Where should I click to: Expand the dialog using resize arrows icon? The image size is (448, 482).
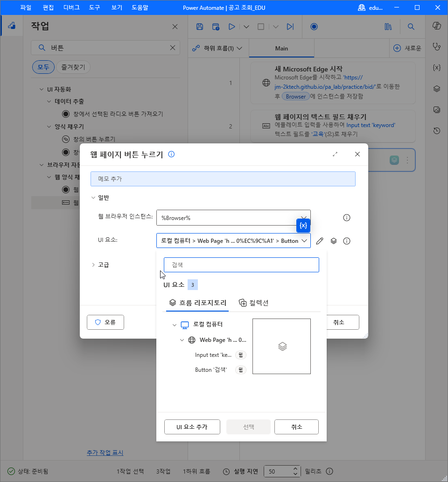[335, 154]
